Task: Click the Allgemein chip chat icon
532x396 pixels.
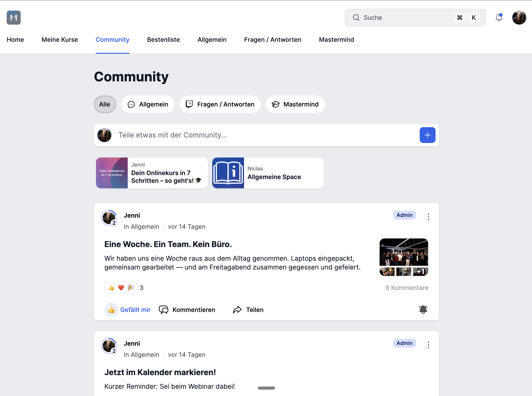Action: tap(131, 104)
